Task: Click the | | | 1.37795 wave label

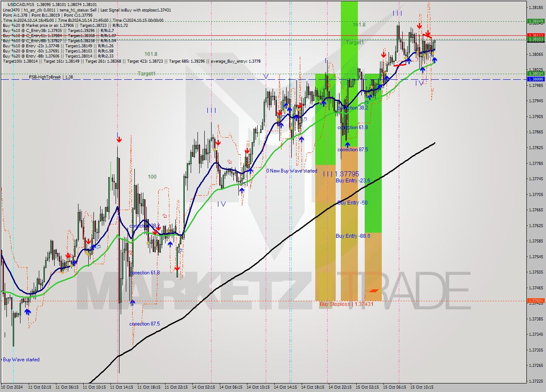Action: point(341,174)
